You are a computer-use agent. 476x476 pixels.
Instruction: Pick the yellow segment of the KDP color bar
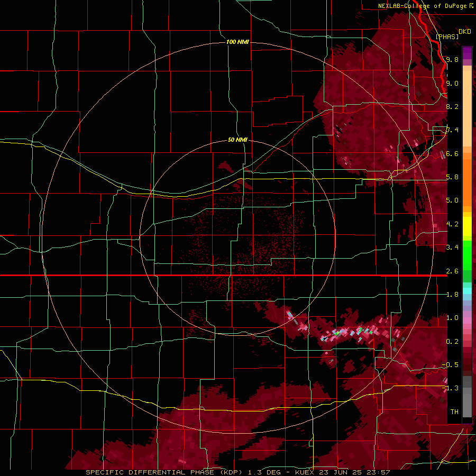point(467,226)
